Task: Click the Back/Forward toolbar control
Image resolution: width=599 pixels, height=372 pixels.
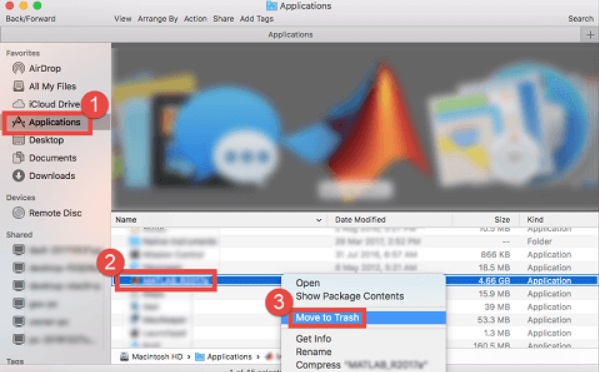Action: pos(30,19)
